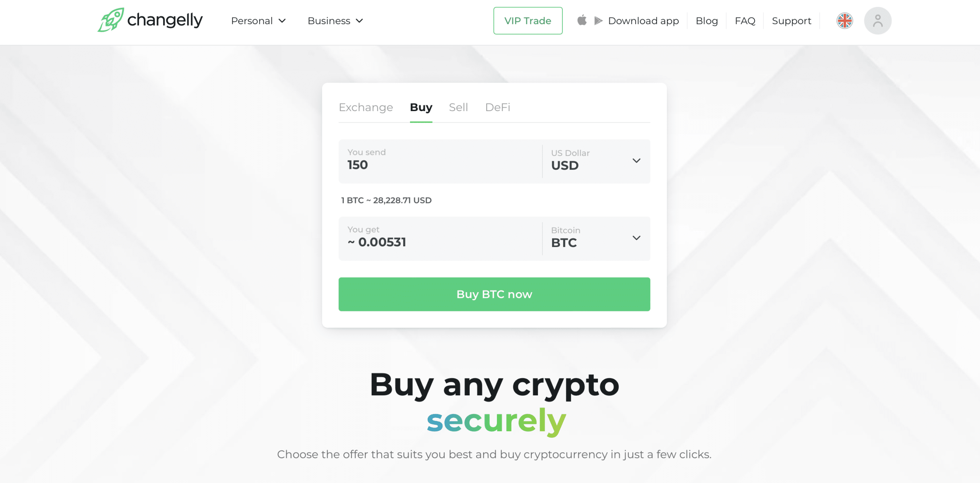Image resolution: width=980 pixels, height=483 pixels.
Task: Click the UK flag language selector icon
Action: 844,21
